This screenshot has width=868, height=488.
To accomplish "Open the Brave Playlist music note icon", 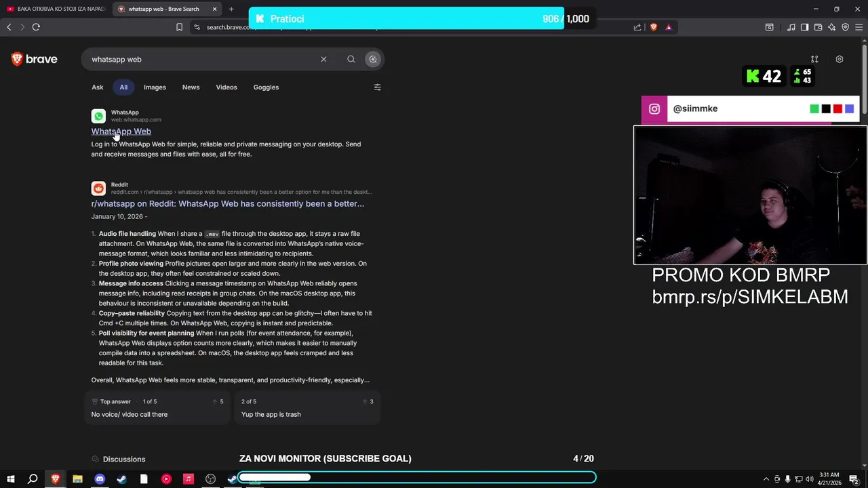I will pyautogui.click(x=791, y=27).
